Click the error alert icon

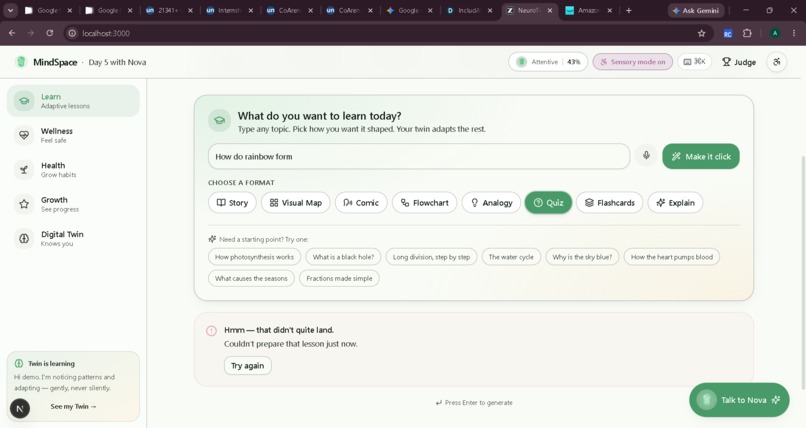211,331
